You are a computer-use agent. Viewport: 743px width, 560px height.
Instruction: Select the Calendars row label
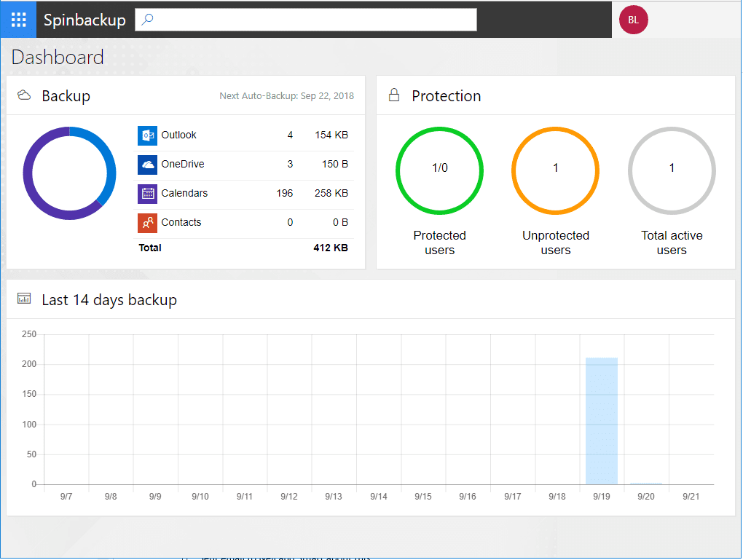click(x=184, y=193)
